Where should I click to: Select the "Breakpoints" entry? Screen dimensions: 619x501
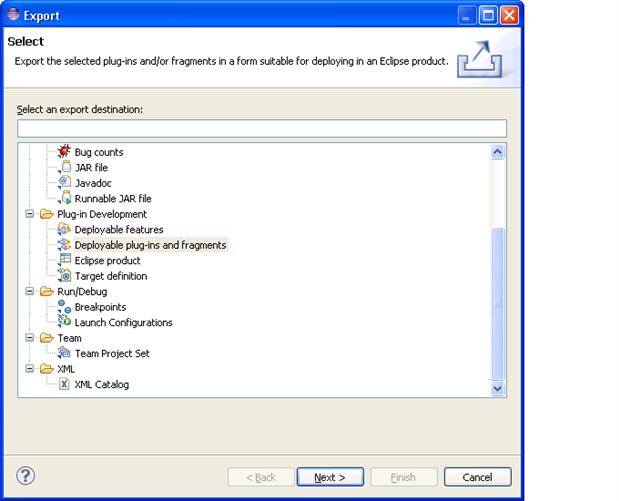click(x=100, y=307)
